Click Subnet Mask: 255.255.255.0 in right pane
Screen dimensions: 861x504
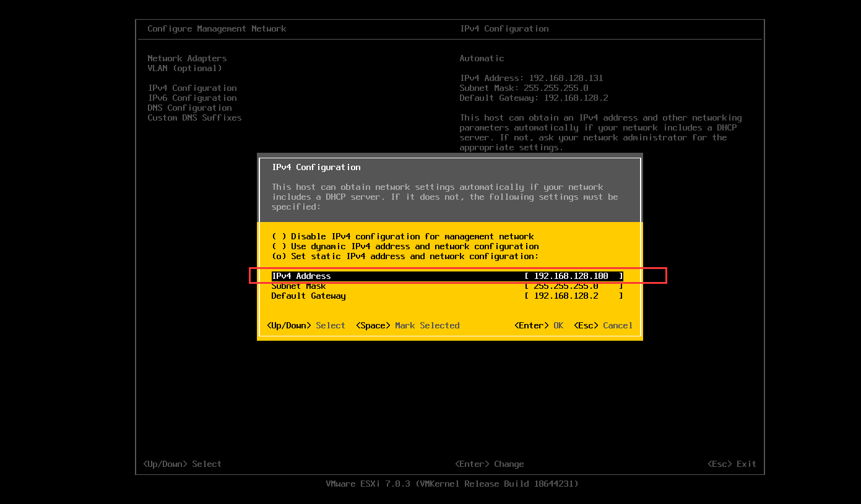(524, 88)
